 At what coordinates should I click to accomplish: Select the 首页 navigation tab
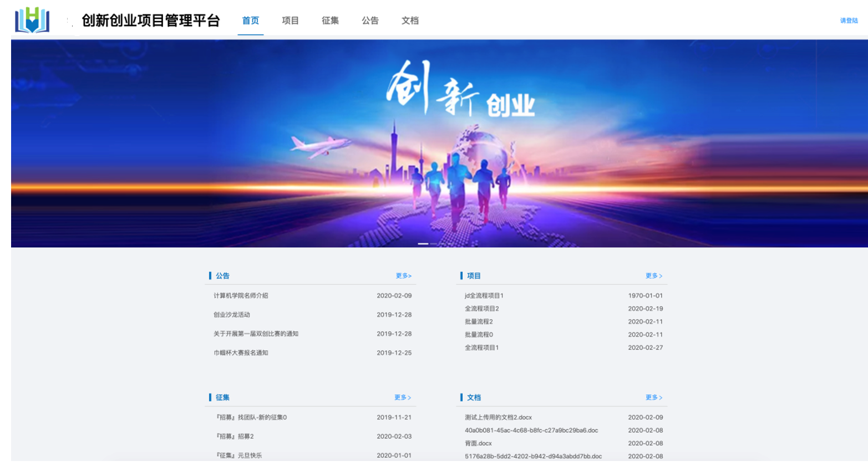251,21
